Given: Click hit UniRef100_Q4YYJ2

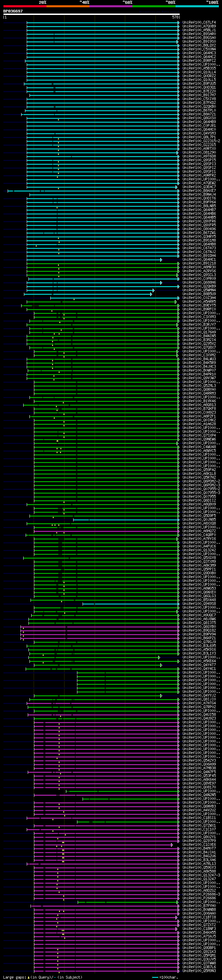Looking at the screenshot, I should [x=199, y=696].
